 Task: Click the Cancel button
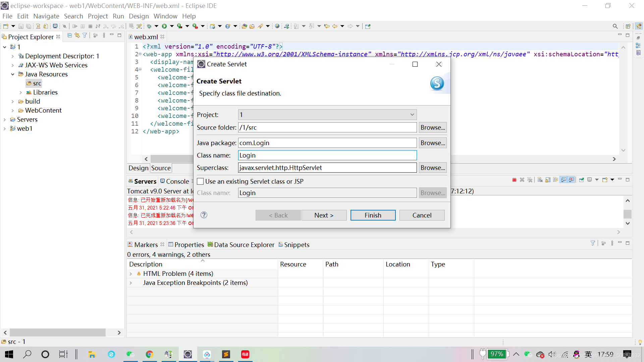click(x=422, y=215)
